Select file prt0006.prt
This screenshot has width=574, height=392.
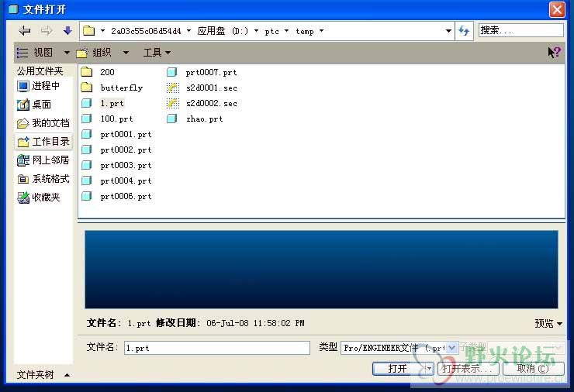pos(126,196)
